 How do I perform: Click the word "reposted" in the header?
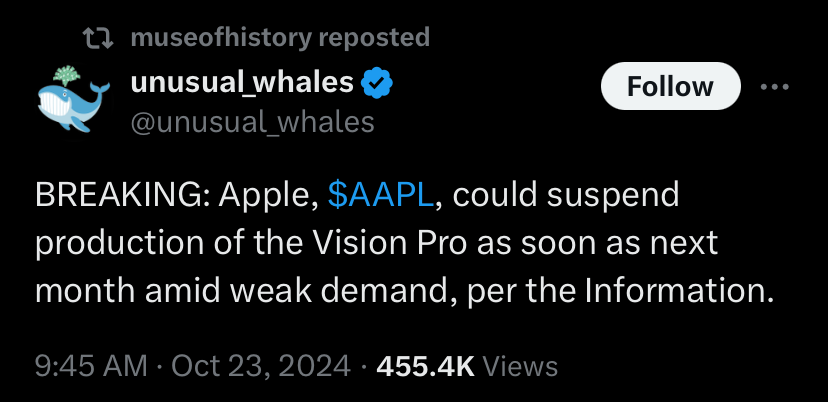373,38
